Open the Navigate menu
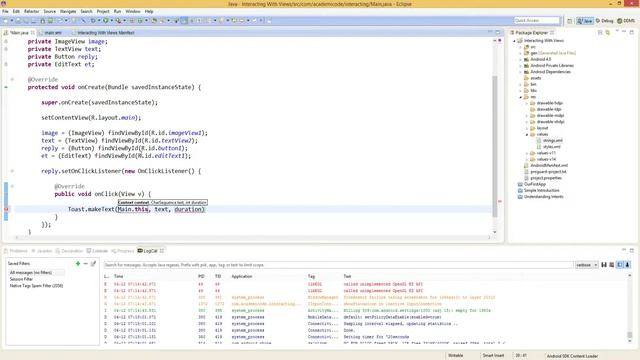 pyautogui.click(x=68, y=11)
